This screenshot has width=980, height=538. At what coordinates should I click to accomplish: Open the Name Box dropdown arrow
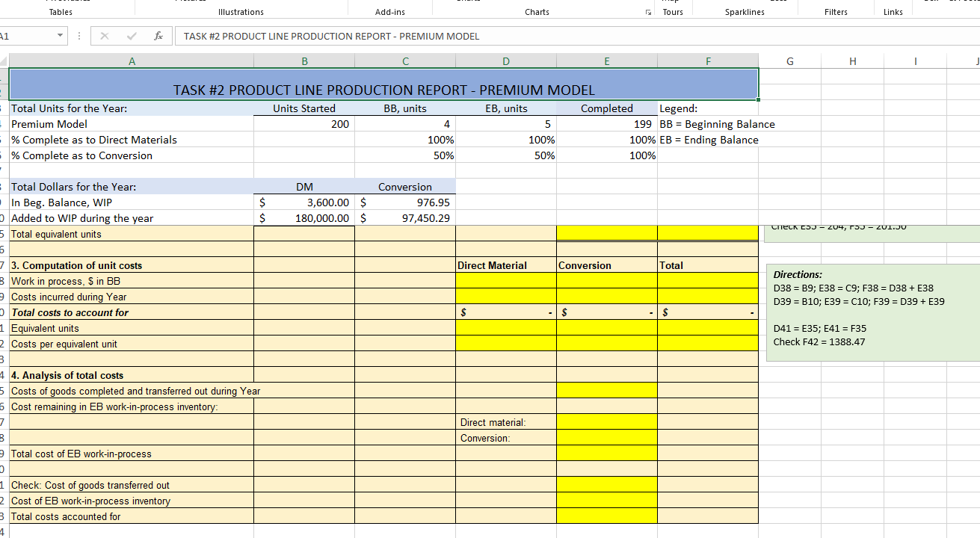[x=61, y=35]
